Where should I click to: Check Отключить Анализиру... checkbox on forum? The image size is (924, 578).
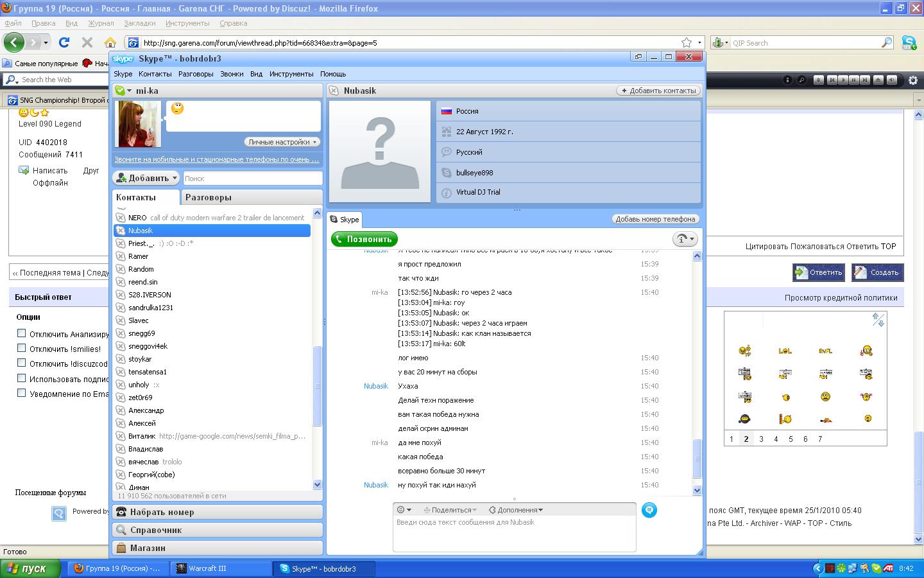[22, 333]
